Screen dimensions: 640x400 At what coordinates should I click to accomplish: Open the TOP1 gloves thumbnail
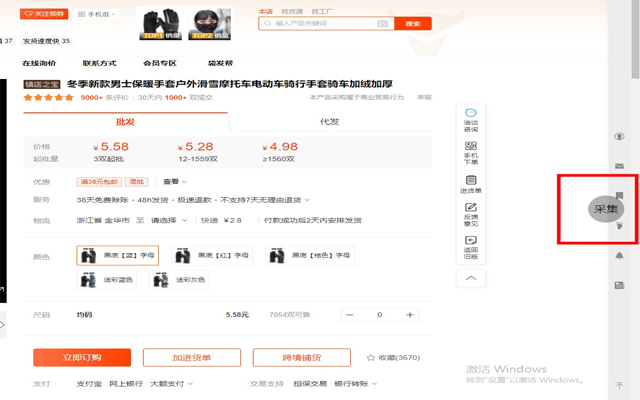(160, 24)
